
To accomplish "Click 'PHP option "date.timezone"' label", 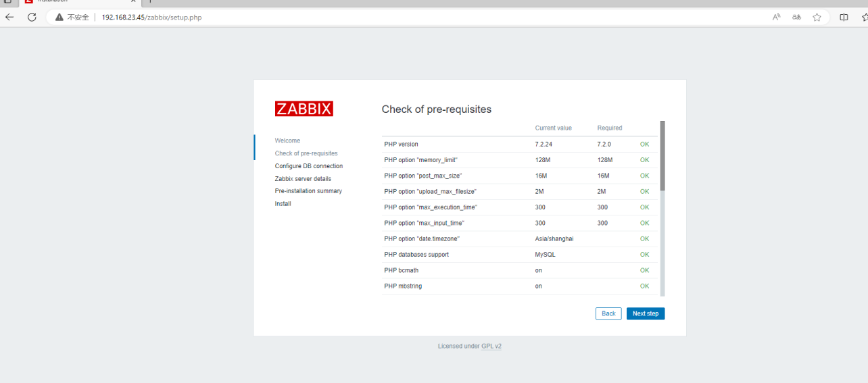I will click(422, 238).
